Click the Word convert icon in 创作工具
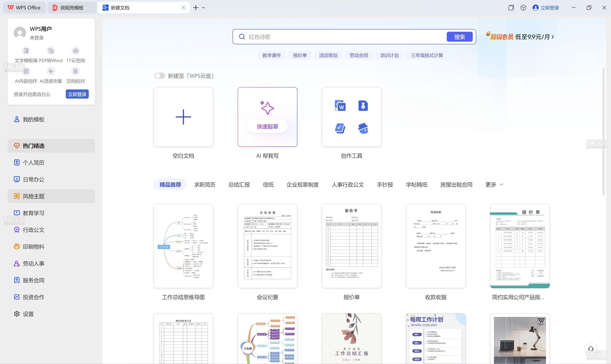 [x=340, y=106]
